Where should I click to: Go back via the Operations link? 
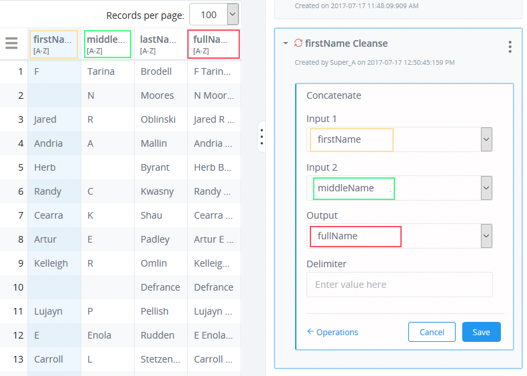pos(337,332)
